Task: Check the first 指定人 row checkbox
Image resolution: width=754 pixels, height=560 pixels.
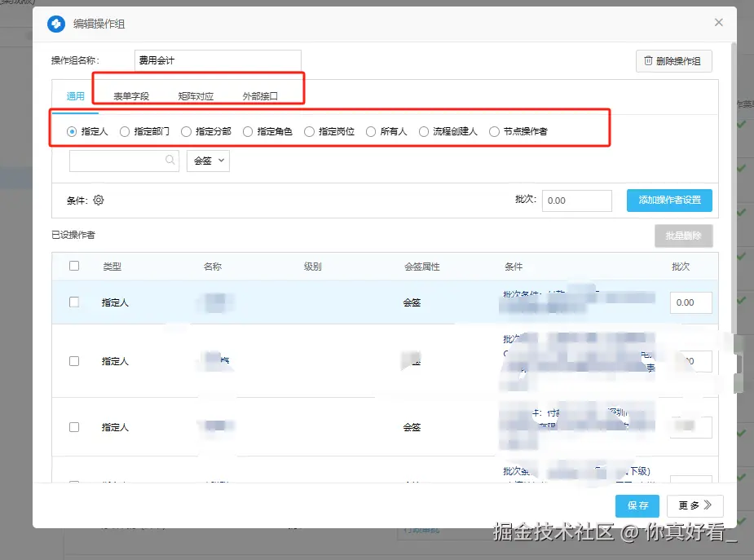Action: pyautogui.click(x=74, y=302)
